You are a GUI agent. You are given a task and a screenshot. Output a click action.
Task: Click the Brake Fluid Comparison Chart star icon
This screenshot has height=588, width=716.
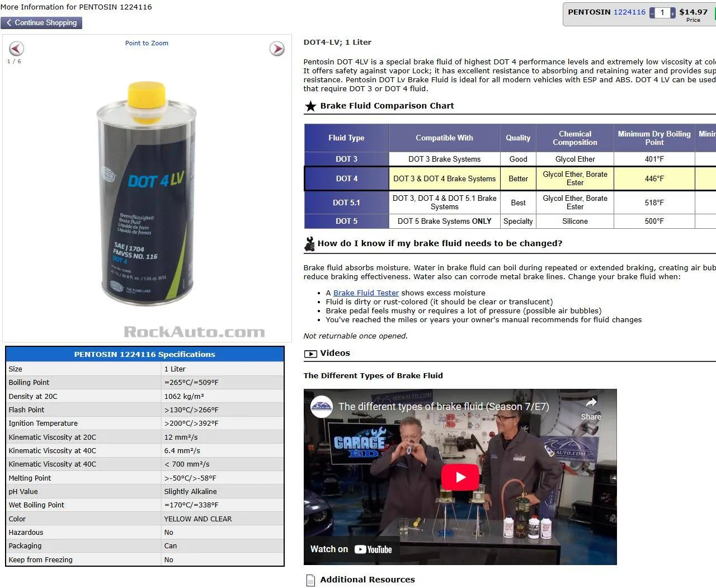(310, 106)
